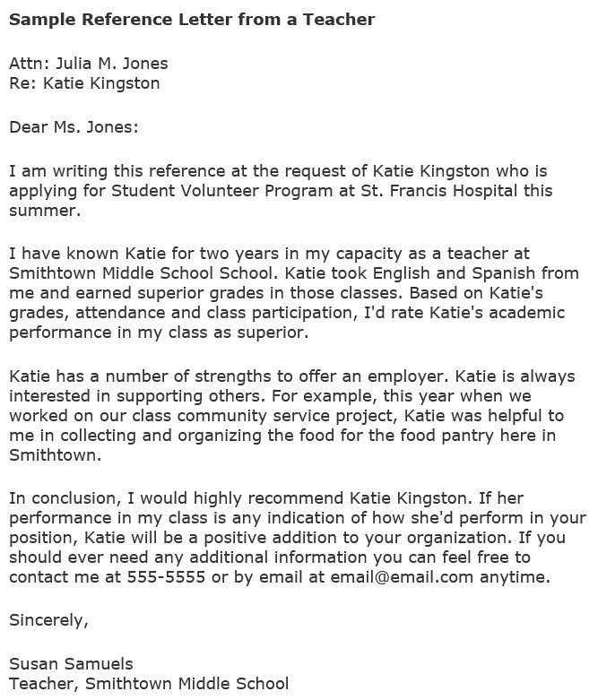Image resolution: width=598 pixels, height=700 pixels.
Task: Click the phone number 555-5555
Action: [166, 577]
